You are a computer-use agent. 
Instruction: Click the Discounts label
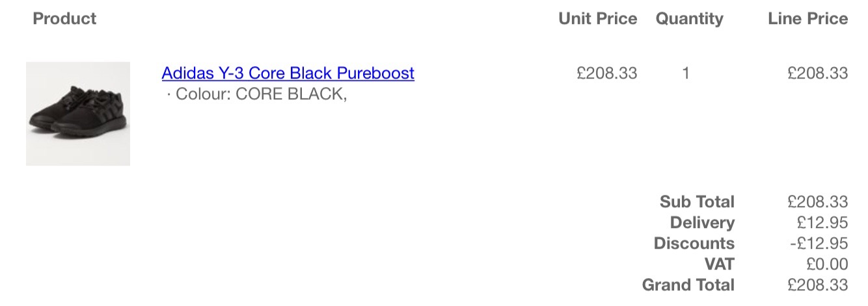click(x=694, y=244)
